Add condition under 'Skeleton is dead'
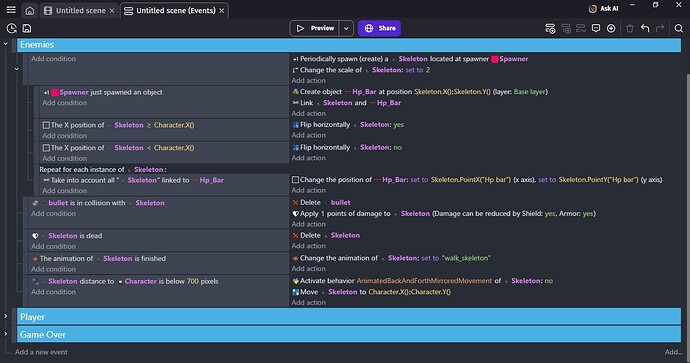The width and height of the screenshot is (690, 363). [x=53, y=246]
